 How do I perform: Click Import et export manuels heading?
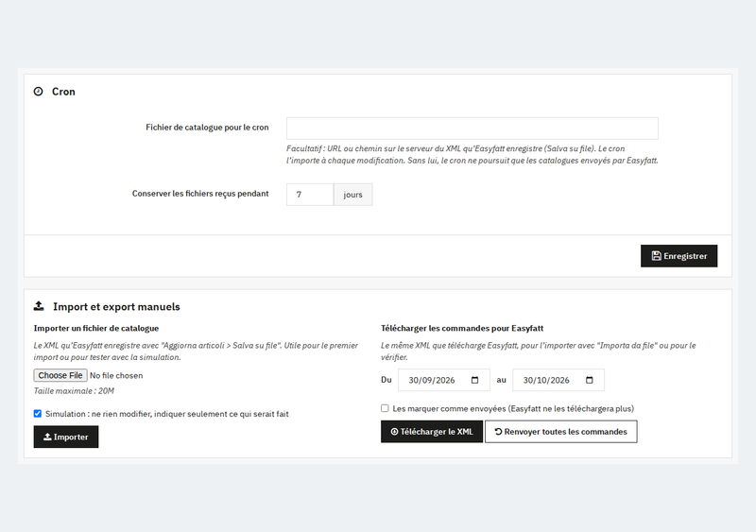tap(116, 307)
